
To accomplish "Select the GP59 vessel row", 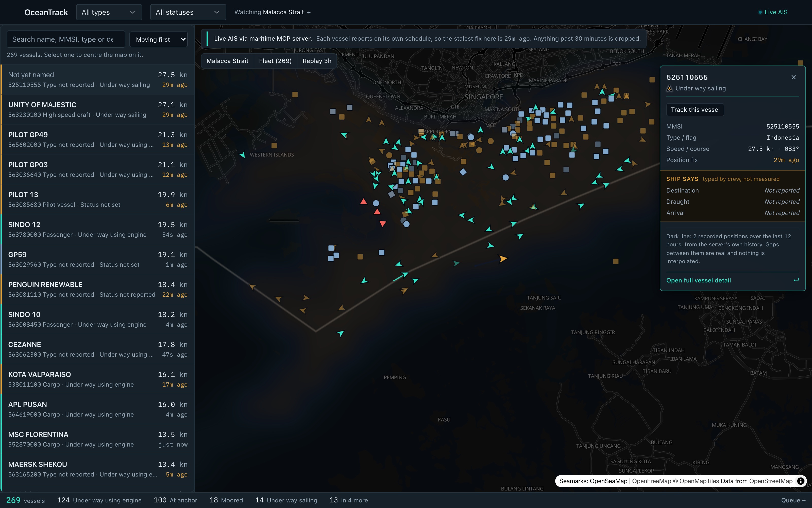I will [98, 259].
